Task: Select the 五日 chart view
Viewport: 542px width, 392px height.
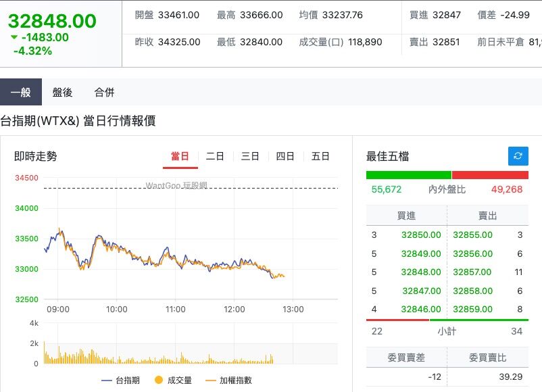Action: (x=320, y=156)
